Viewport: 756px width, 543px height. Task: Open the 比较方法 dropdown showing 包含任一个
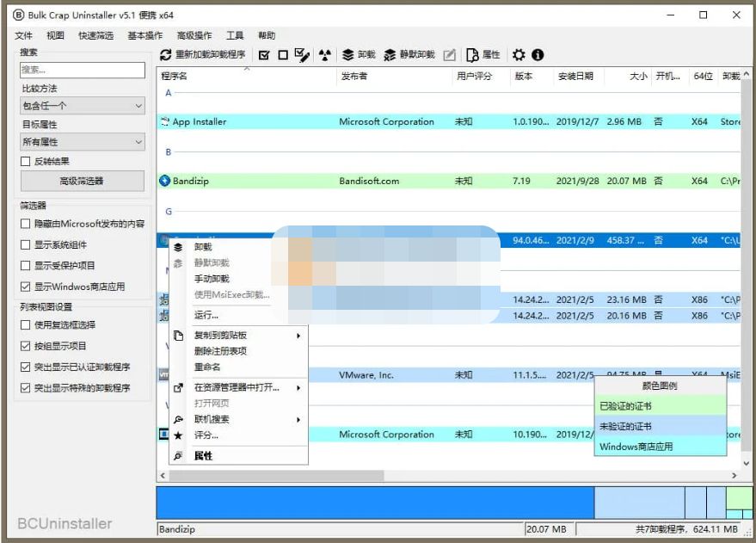[x=82, y=105]
